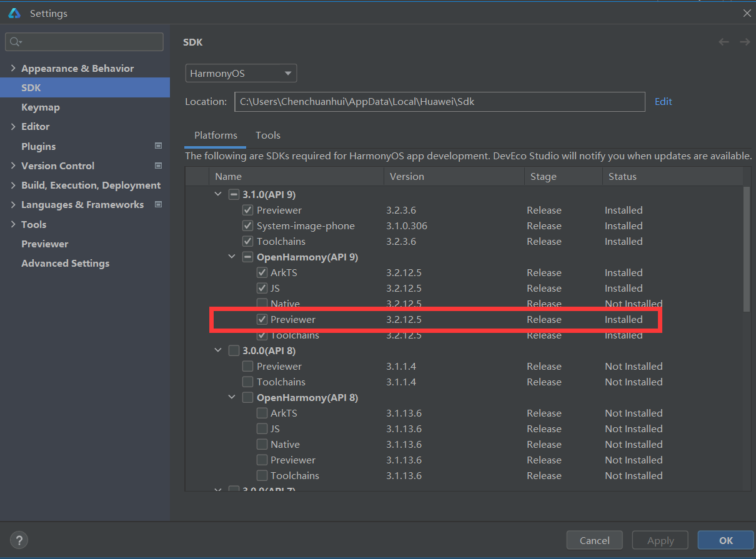The image size is (756, 559).
Task: Expand Languages & Frameworks section
Action: (12, 204)
